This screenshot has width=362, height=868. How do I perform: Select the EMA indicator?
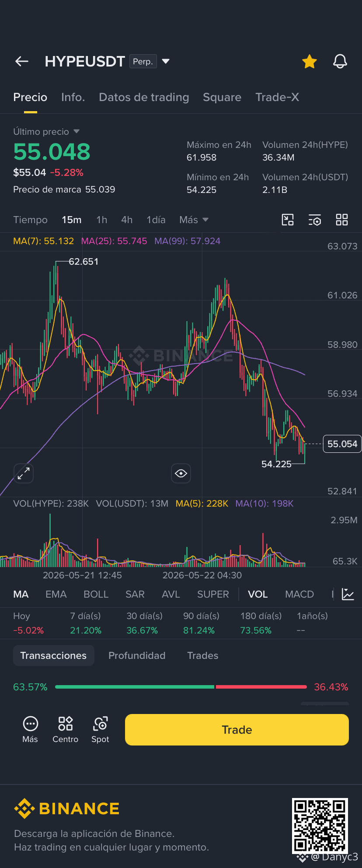(56, 594)
